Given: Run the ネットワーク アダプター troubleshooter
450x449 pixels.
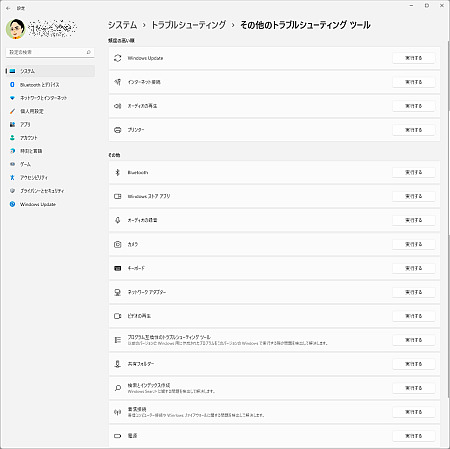Looking at the screenshot, I should [414, 292].
